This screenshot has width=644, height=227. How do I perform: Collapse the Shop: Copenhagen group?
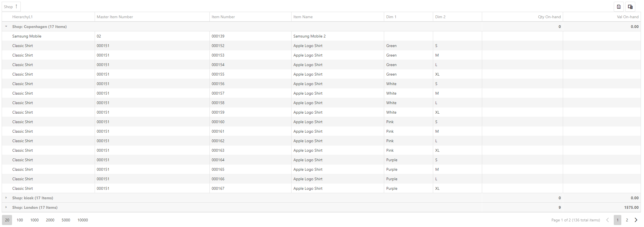(6, 27)
